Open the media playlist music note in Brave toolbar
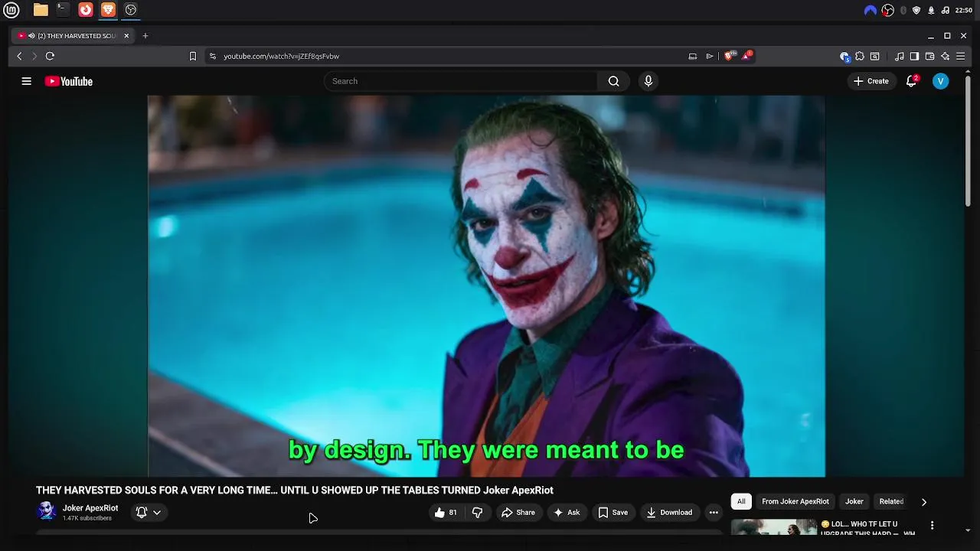 coord(900,56)
